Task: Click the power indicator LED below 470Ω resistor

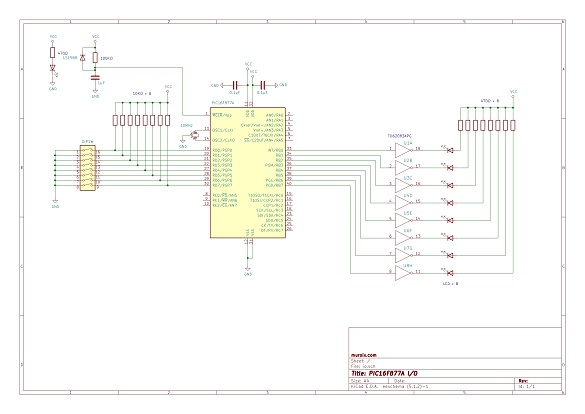Action: 53,68
